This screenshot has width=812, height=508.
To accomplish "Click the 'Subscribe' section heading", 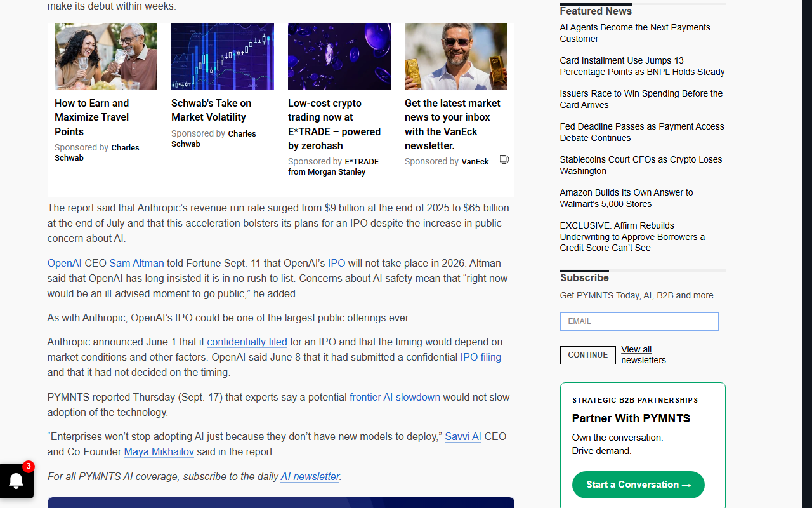I will pyautogui.click(x=584, y=277).
